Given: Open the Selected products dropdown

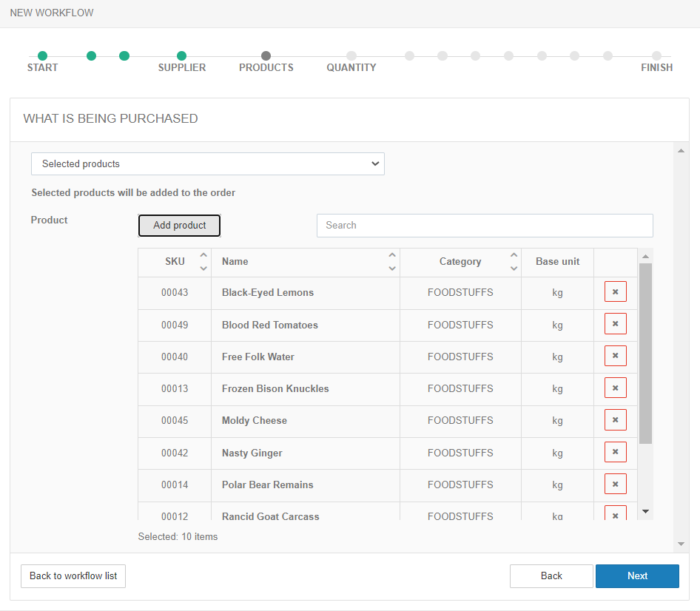Looking at the screenshot, I should (x=207, y=164).
